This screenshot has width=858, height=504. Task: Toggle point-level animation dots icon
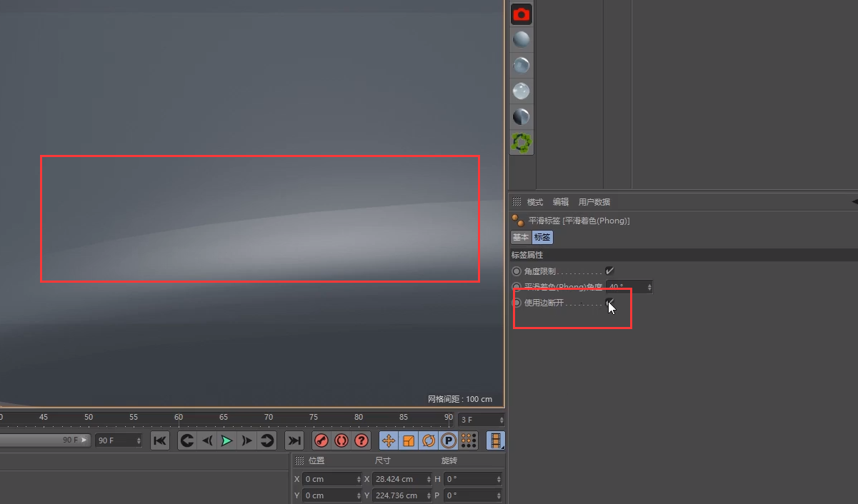pos(468,440)
